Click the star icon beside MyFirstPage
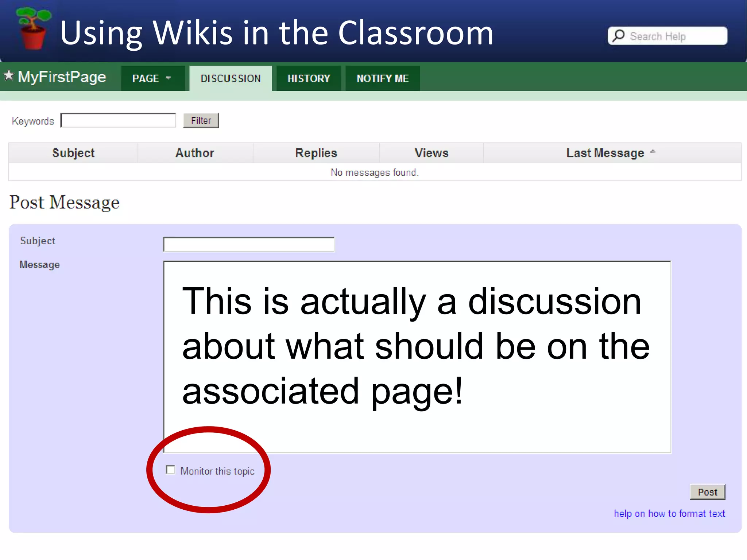The width and height of the screenshot is (747, 560). point(9,76)
